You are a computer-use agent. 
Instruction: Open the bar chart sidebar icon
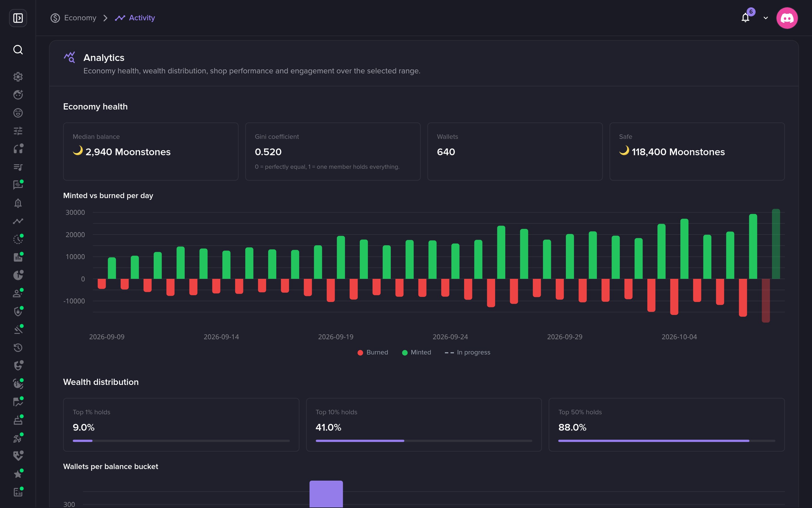[18, 257]
